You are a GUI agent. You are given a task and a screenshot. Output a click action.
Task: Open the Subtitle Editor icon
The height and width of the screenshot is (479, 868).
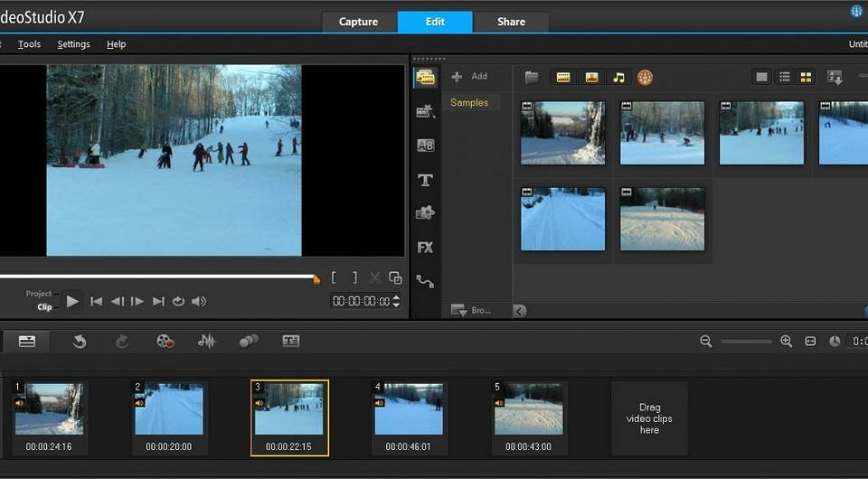click(291, 342)
